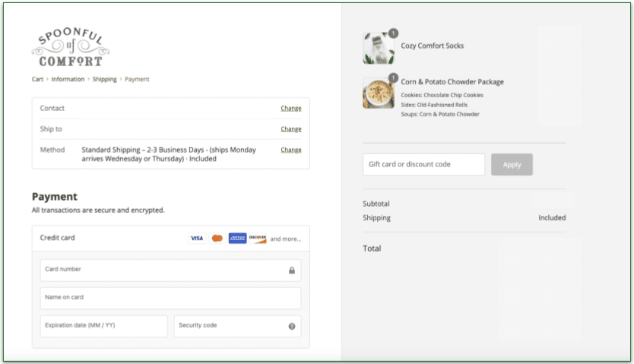Focus the Expiration date field
This screenshot has height=364, width=634.
[104, 327]
